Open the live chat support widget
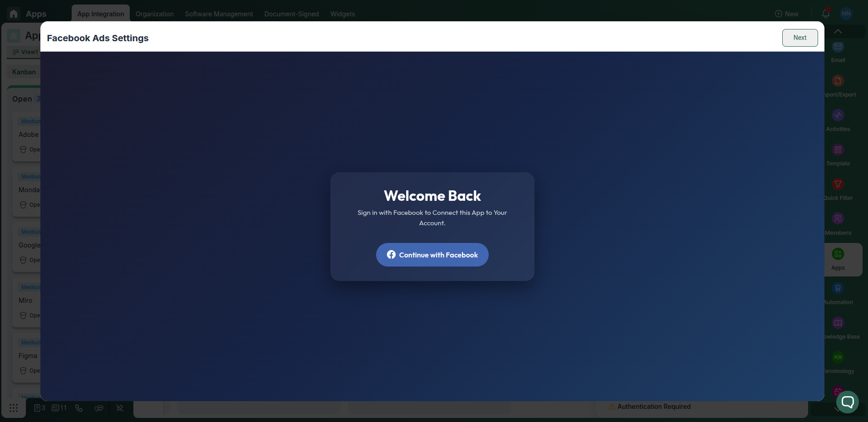Viewport: 868px width, 422px height. 847,402
